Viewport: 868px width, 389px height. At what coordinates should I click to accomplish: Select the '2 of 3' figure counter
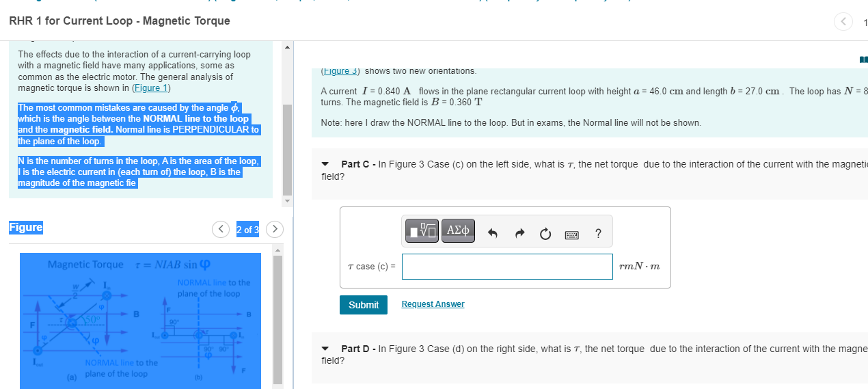(x=247, y=230)
